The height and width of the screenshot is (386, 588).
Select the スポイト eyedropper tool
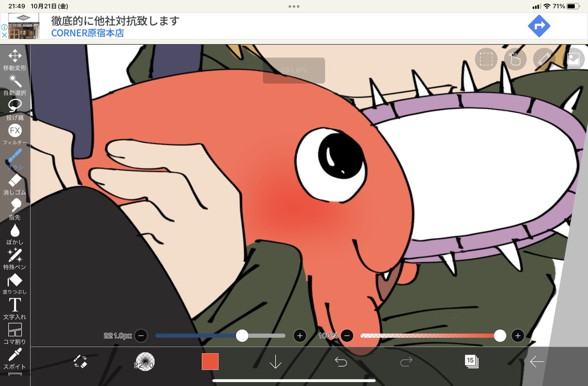coord(15,359)
